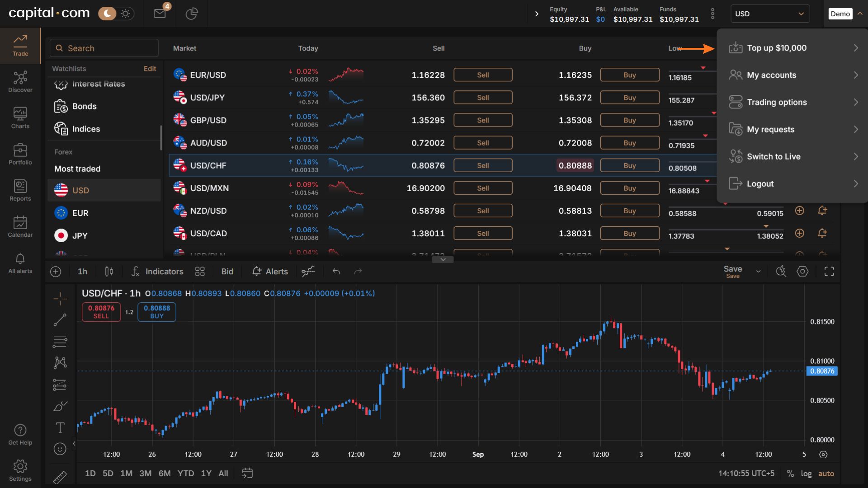868x488 pixels.
Task: Select the ruler measure tool
Action: pos(60,477)
